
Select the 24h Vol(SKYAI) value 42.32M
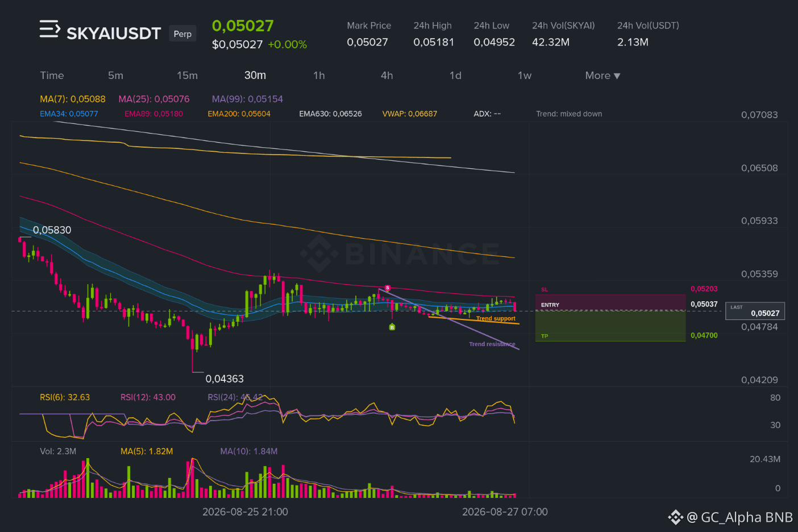[551, 42]
